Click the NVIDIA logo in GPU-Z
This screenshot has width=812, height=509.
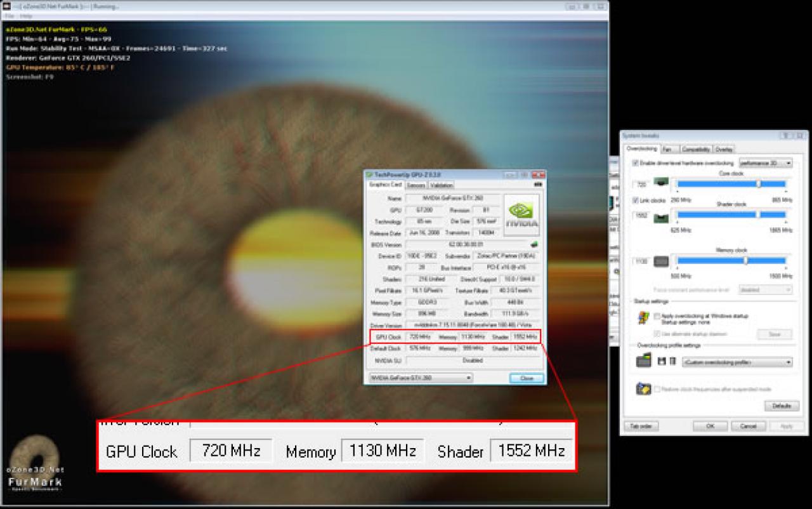[x=521, y=214]
